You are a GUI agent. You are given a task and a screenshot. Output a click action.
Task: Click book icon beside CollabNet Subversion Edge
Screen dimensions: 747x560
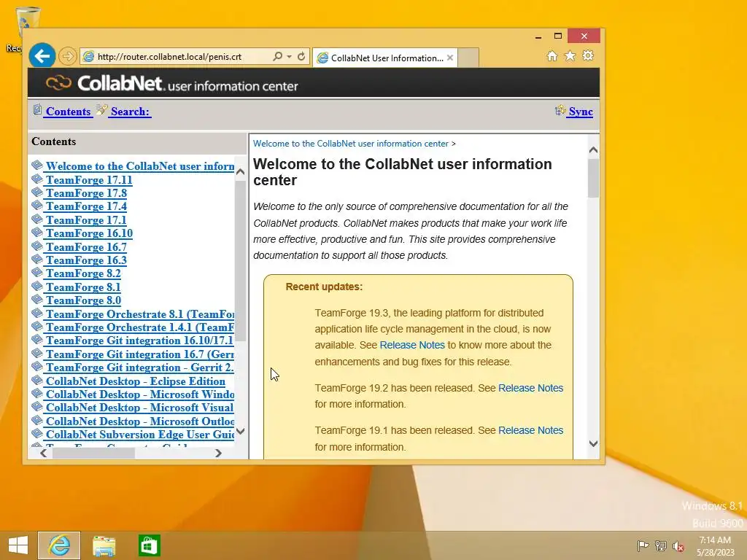pos(37,434)
